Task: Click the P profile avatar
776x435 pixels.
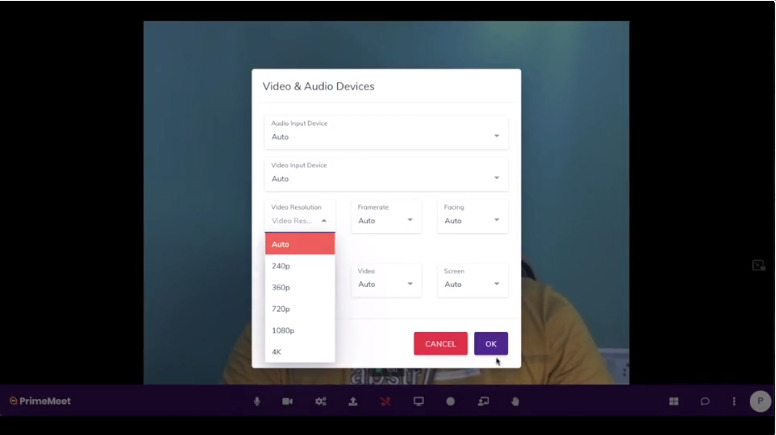Action: pyautogui.click(x=760, y=401)
